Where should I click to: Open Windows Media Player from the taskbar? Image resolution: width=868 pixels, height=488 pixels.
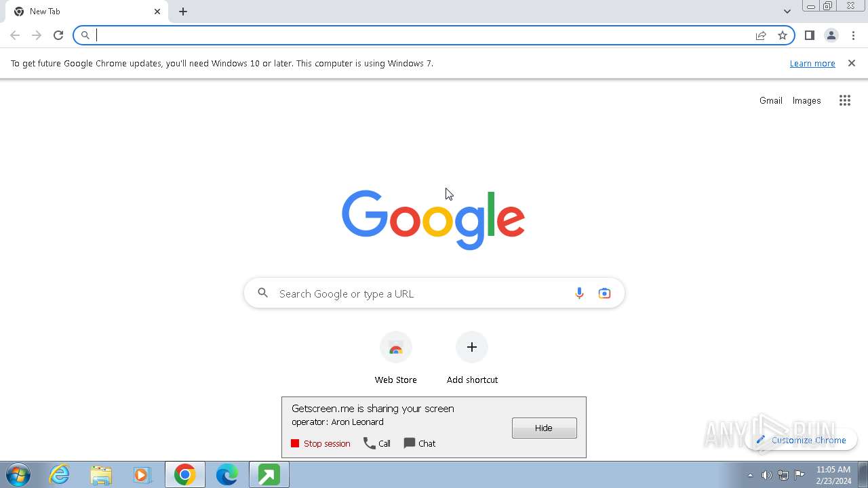pyautogui.click(x=142, y=475)
